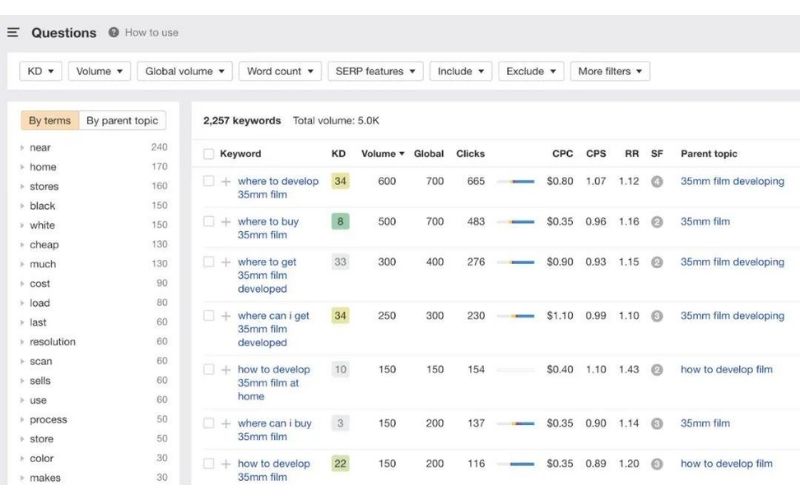Toggle the select-all Keyword header checkbox

[208, 154]
